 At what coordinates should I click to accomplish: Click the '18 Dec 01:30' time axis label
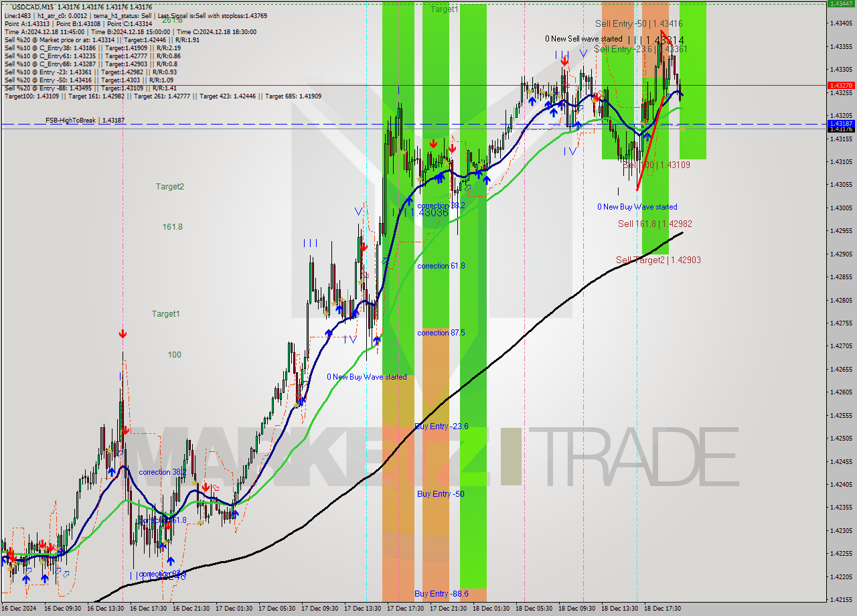coord(491,609)
